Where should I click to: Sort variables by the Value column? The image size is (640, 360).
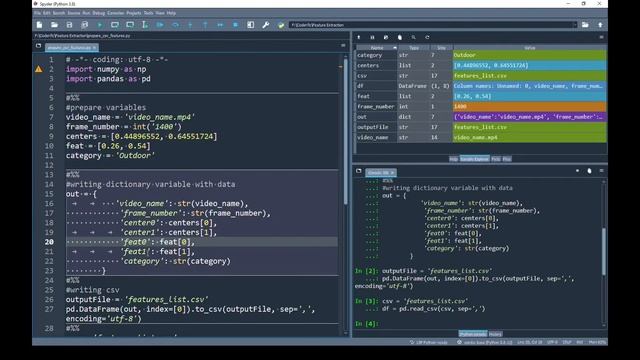pos(530,48)
